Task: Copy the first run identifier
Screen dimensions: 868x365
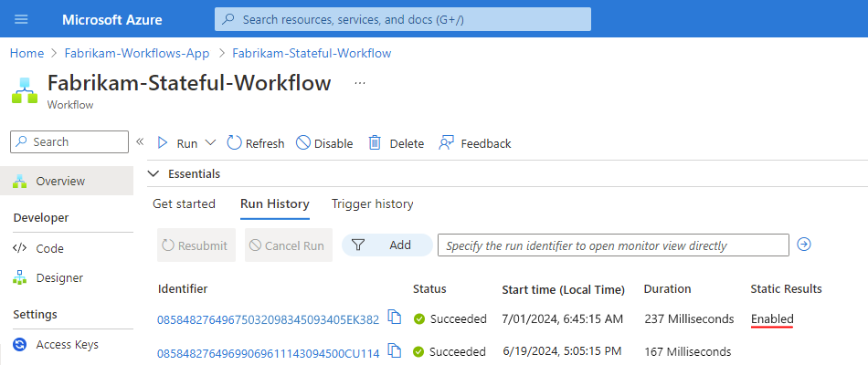Action: 395,318
